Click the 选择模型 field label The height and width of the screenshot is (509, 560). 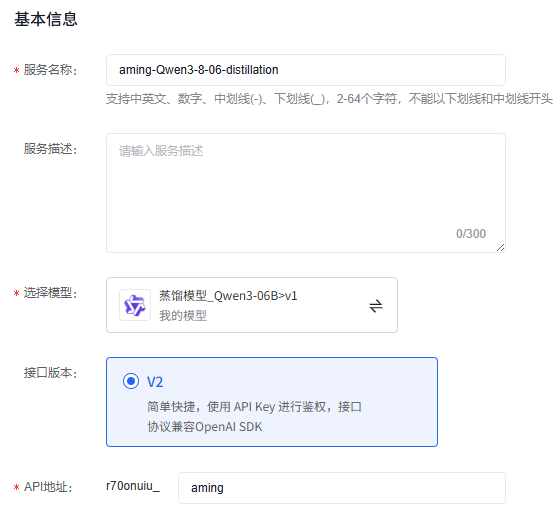pos(50,293)
